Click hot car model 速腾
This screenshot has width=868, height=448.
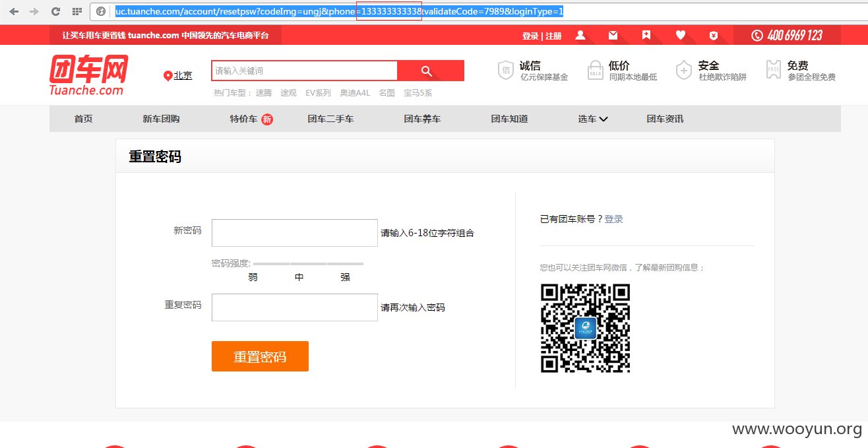[x=264, y=93]
